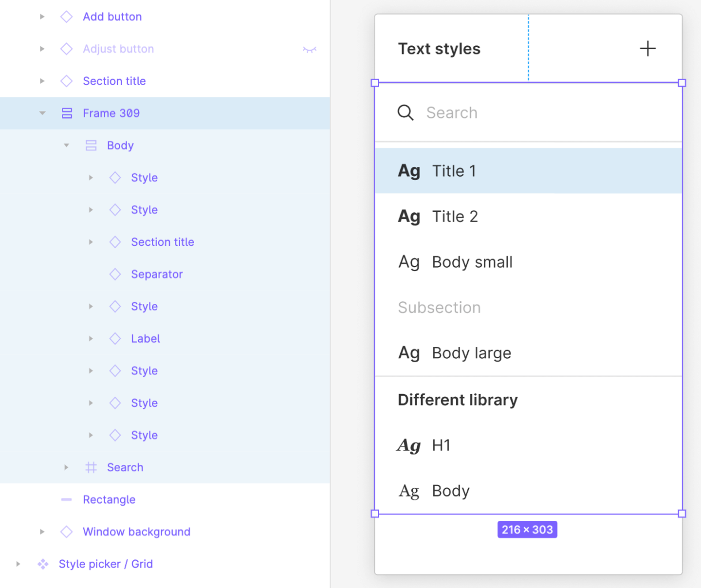Click the magnifying glass search icon
Image resolution: width=701 pixels, height=588 pixels.
coord(406,112)
